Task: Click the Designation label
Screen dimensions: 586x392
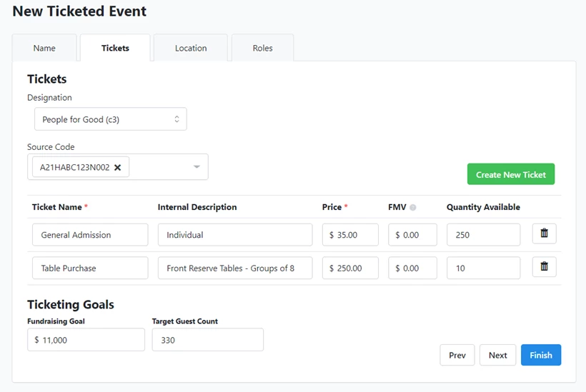Action: pos(49,98)
